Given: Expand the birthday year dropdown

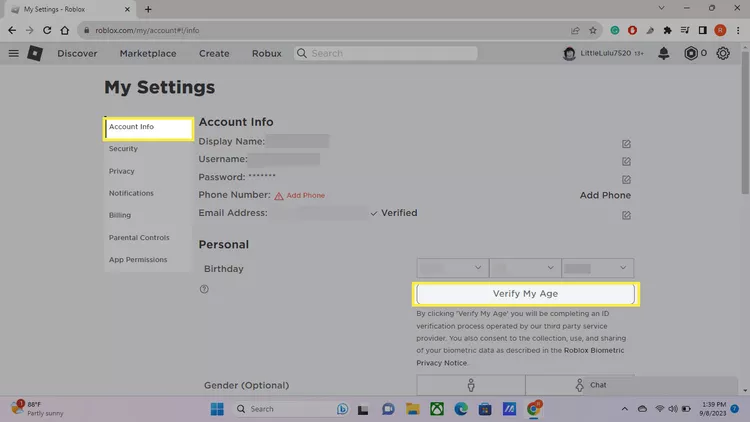Looking at the screenshot, I should click(x=597, y=268).
